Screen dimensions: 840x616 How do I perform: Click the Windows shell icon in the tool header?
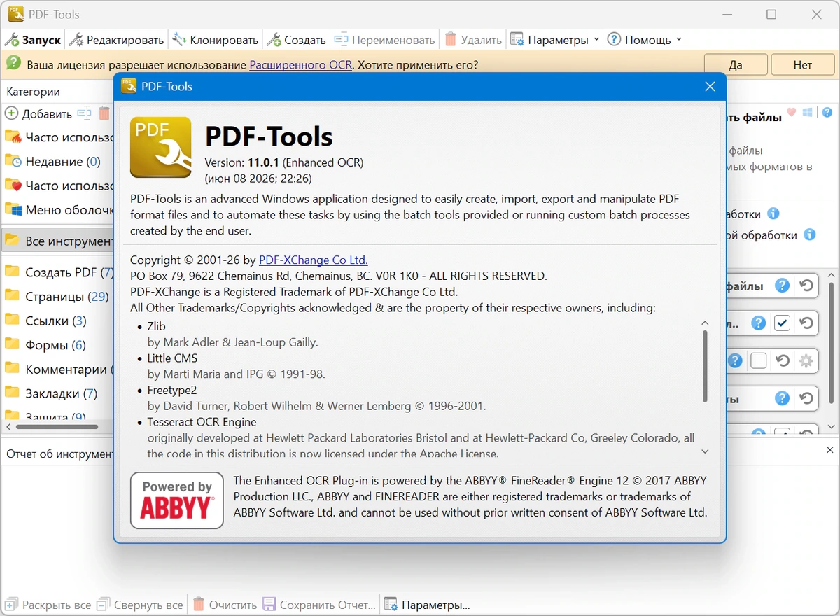click(808, 112)
